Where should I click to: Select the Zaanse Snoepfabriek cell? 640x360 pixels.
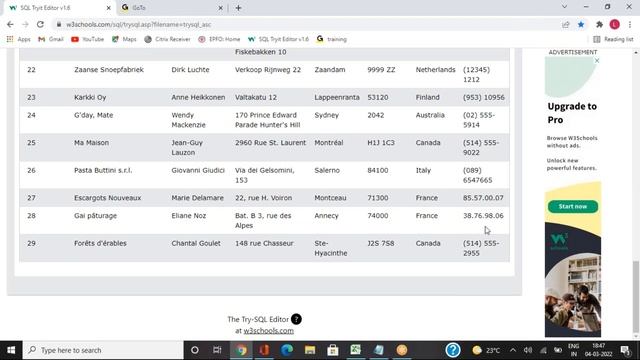109,70
